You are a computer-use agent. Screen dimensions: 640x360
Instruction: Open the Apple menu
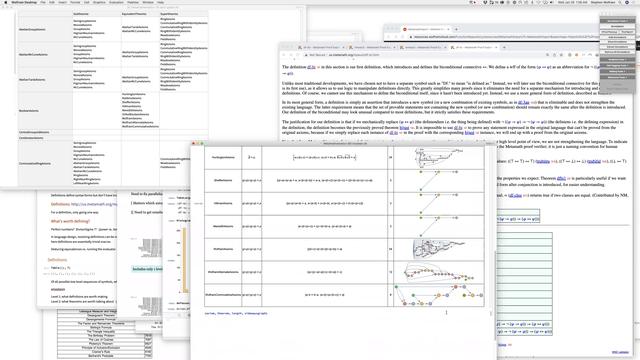pyautogui.click(x=5, y=2)
